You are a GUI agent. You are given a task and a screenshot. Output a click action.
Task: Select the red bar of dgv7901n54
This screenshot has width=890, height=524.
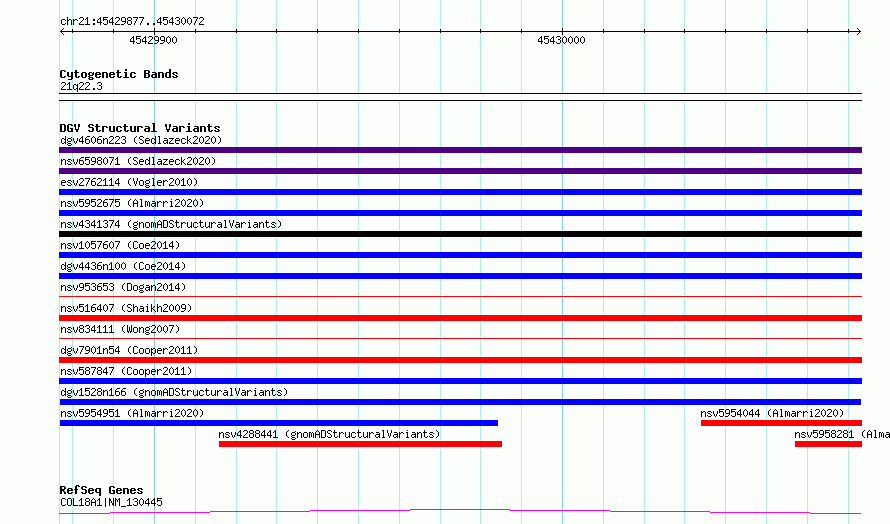point(460,360)
